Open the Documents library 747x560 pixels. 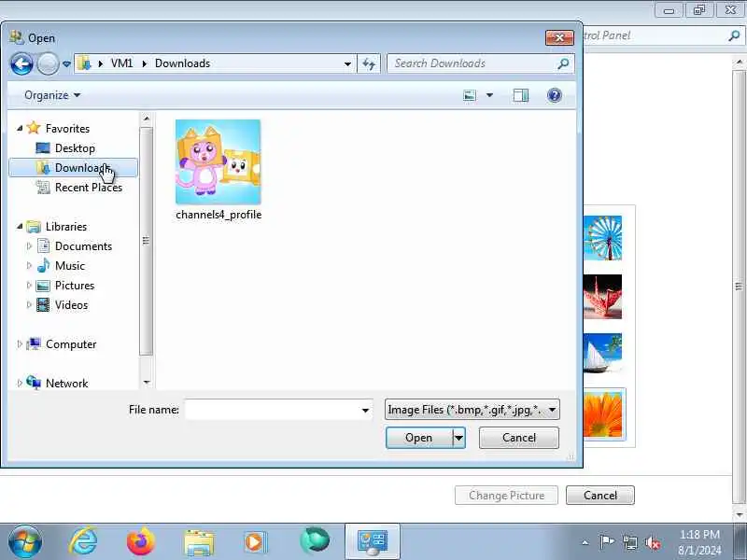(83, 246)
